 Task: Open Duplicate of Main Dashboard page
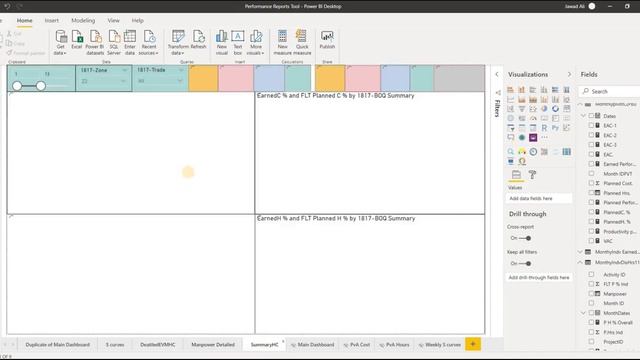(x=58, y=344)
